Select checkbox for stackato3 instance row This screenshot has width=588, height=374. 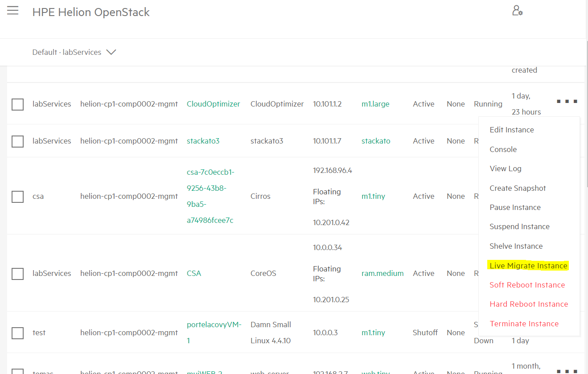point(17,141)
